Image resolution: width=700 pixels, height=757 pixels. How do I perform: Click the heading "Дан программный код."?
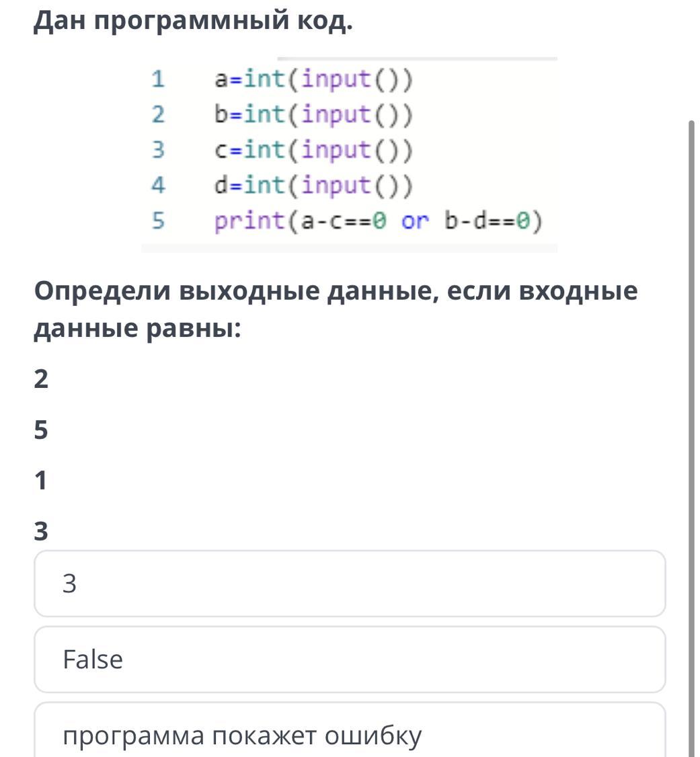pyautogui.click(x=193, y=22)
